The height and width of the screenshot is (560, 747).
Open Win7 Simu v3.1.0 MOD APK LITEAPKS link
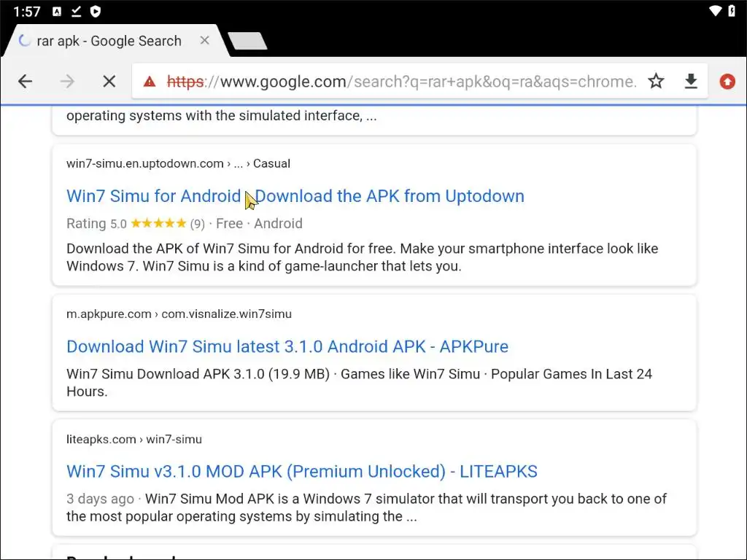[301, 471]
